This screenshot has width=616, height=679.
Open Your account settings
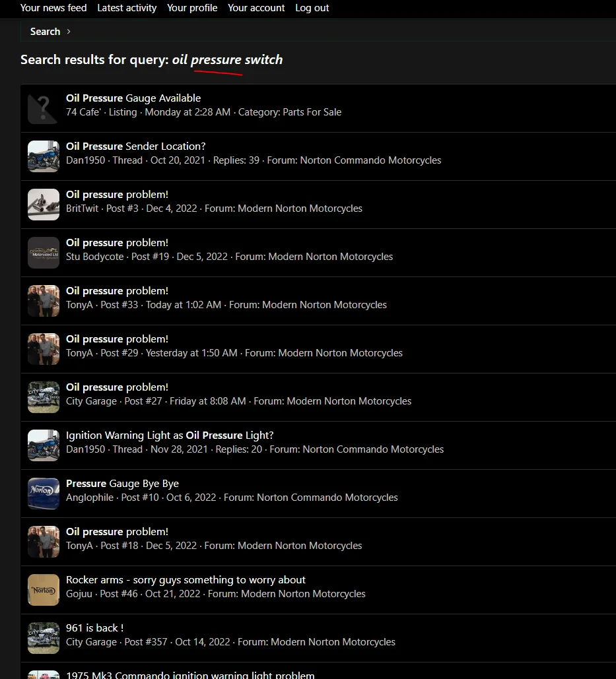tap(256, 8)
